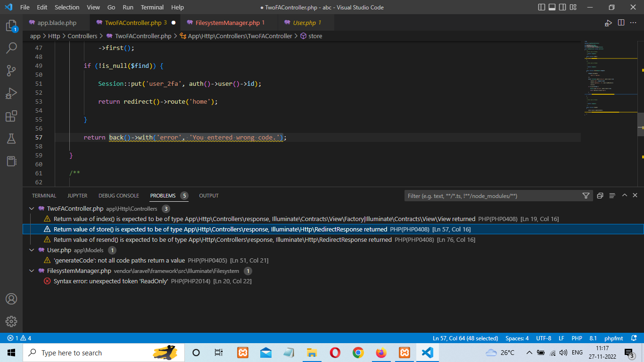Collapse all problems in the panel
The width and height of the screenshot is (644, 362).
pyautogui.click(x=600, y=196)
